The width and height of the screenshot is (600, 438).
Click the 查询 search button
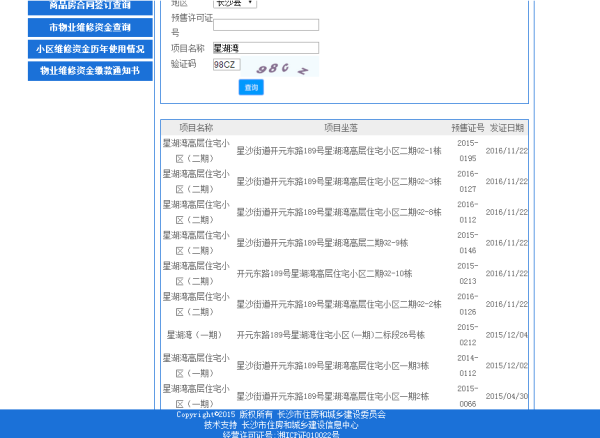pyautogui.click(x=251, y=87)
